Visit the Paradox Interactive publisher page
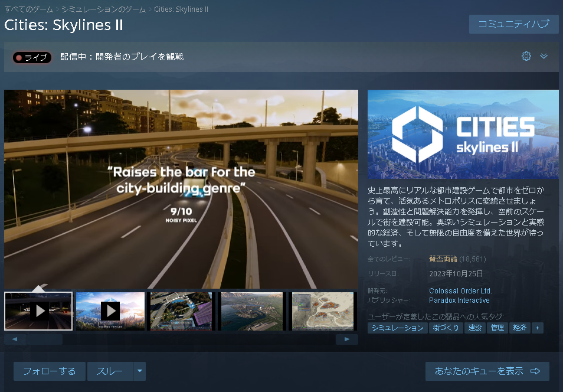563x392 pixels. click(x=460, y=300)
